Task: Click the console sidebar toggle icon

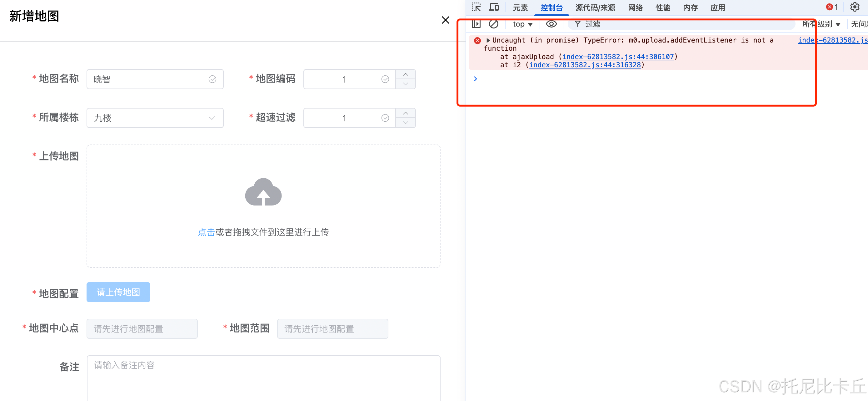Action: click(476, 24)
